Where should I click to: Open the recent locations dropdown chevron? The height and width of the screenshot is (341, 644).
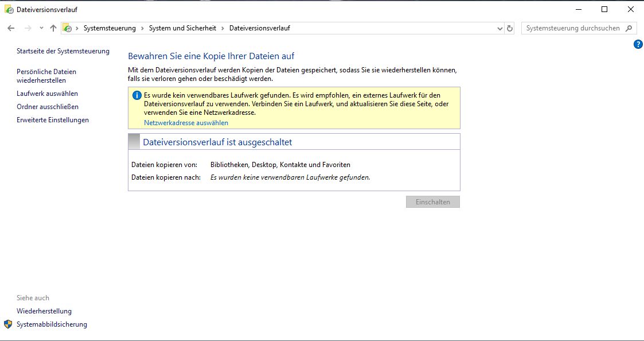point(41,28)
